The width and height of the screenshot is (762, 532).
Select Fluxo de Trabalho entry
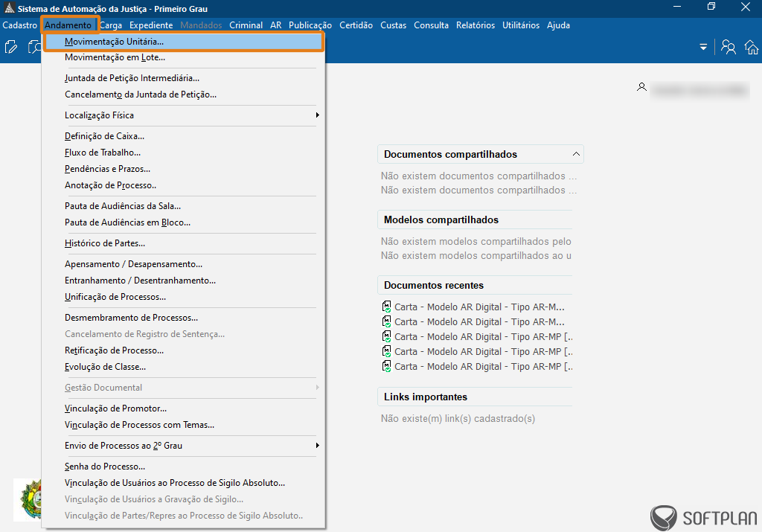pyautogui.click(x=184, y=153)
